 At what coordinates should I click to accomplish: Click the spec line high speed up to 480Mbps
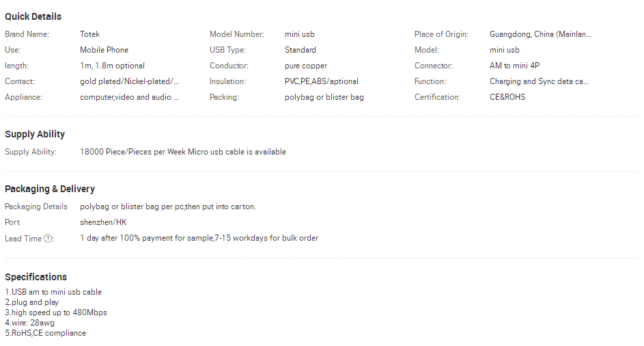(56, 312)
